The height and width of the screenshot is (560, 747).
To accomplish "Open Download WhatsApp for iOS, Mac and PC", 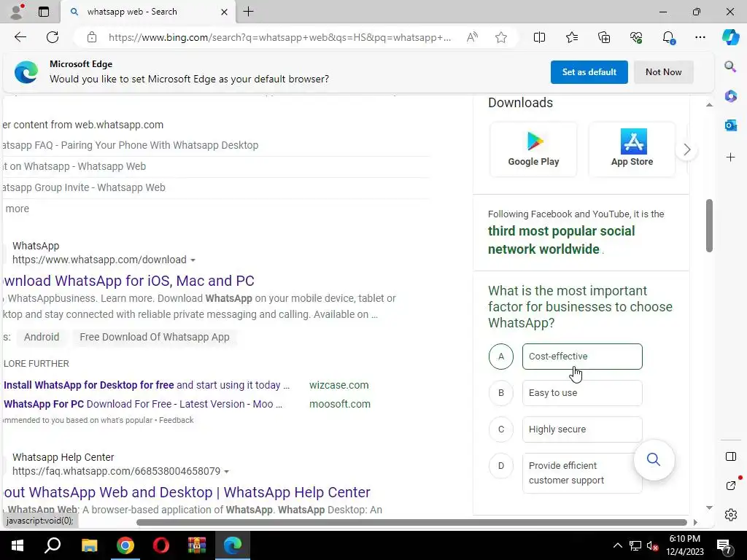I will 128,281.
